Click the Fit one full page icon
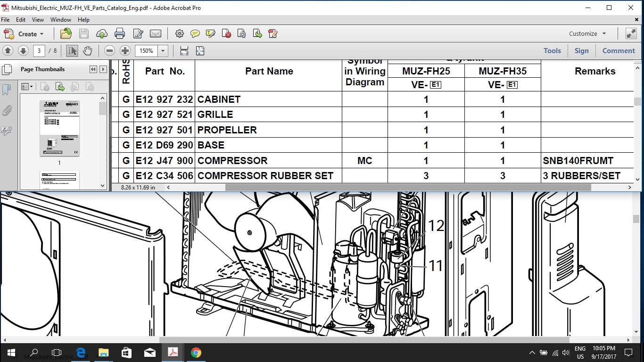The height and width of the screenshot is (362, 644). [x=200, y=50]
